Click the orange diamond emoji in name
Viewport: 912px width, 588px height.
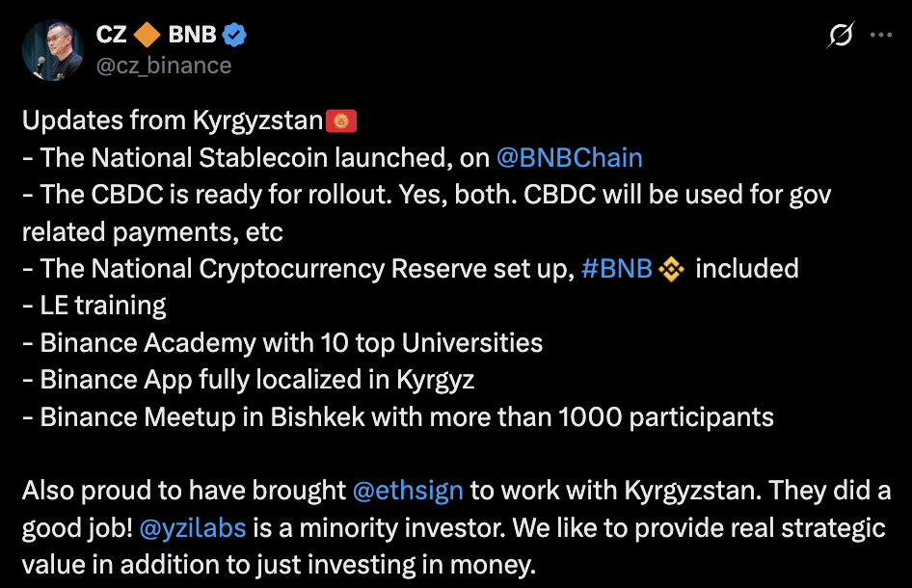(x=148, y=35)
